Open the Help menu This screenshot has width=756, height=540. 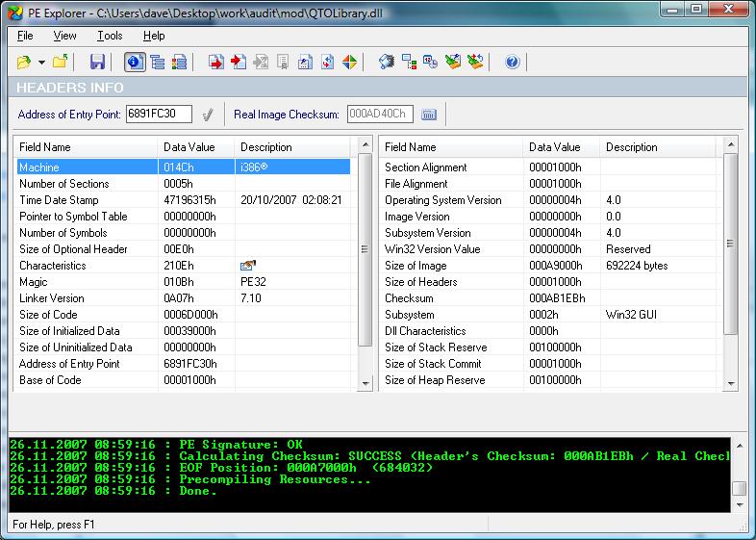pyautogui.click(x=154, y=36)
